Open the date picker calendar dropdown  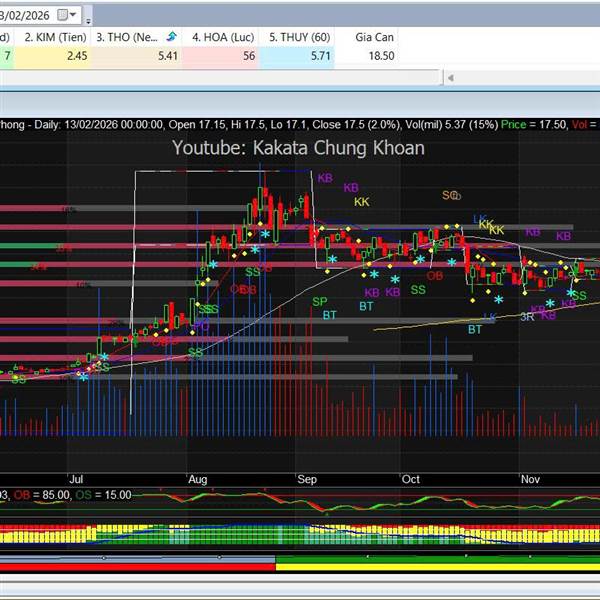(x=67, y=15)
